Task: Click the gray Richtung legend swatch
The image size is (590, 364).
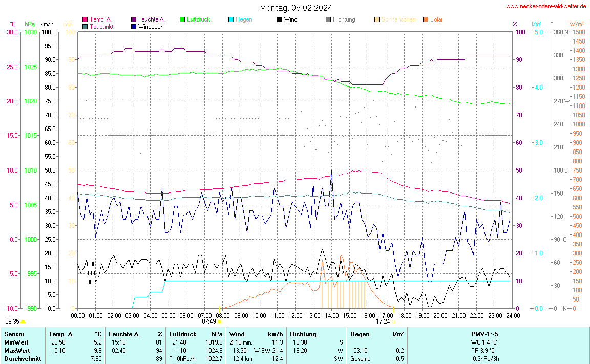Action: (328, 19)
